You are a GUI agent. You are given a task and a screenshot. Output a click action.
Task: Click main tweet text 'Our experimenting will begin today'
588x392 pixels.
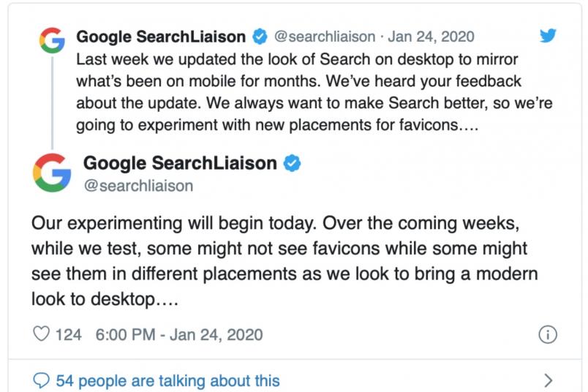point(174,224)
